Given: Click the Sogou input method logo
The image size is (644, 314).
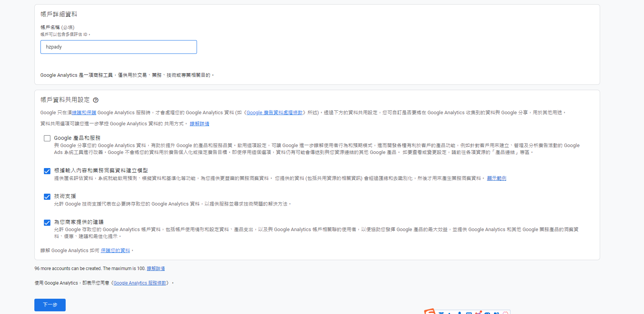Looking at the screenshot, I should tap(429, 312).
